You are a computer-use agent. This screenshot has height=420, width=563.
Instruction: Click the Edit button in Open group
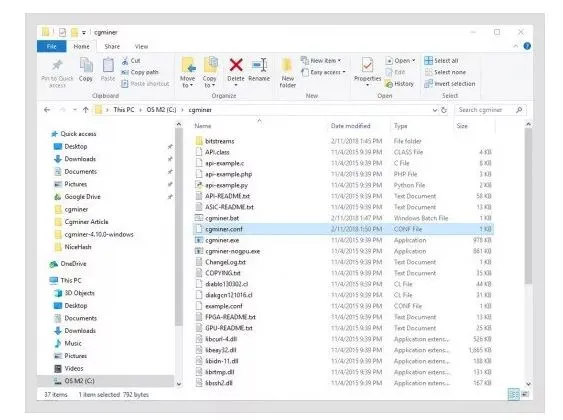click(395, 72)
